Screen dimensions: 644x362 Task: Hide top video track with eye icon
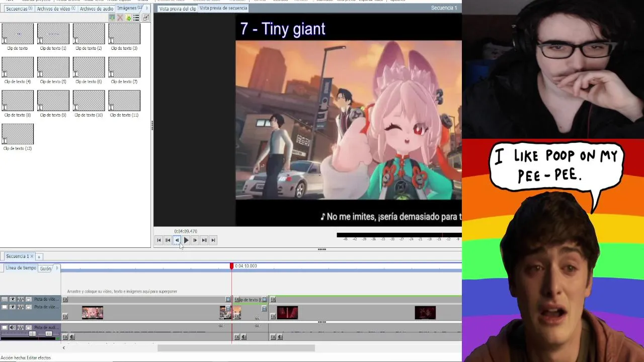pos(13,299)
